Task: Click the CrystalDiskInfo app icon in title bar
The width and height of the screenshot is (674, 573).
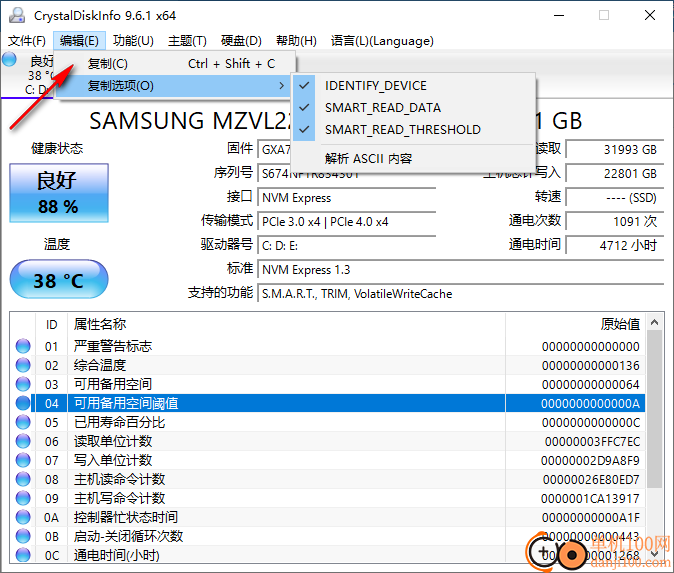Action: pyautogui.click(x=17, y=15)
